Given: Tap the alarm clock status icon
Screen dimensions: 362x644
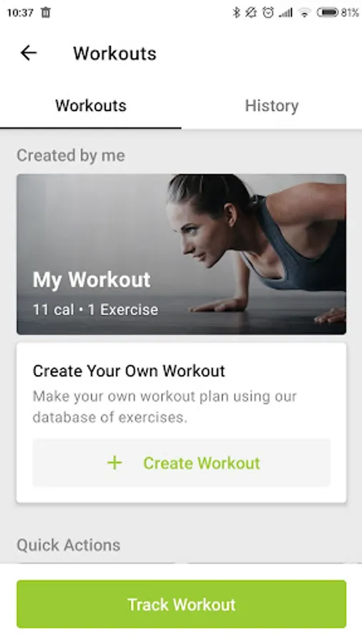Looking at the screenshot, I should pyautogui.click(x=268, y=13).
